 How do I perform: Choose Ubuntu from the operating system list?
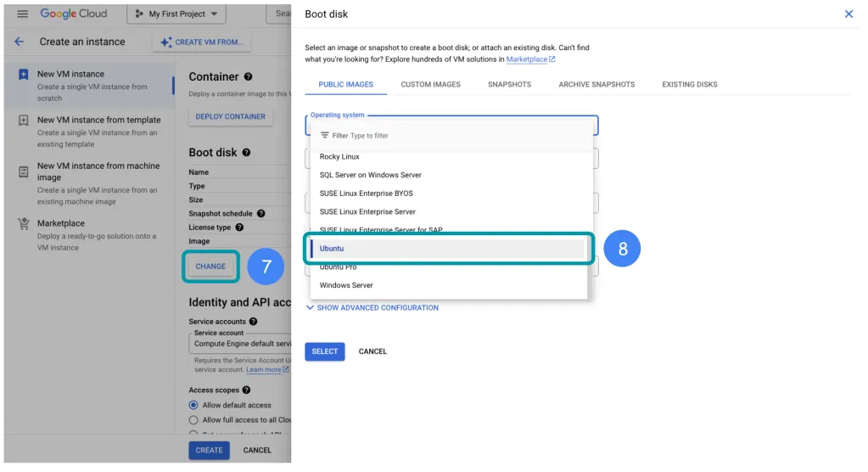pos(448,249)
